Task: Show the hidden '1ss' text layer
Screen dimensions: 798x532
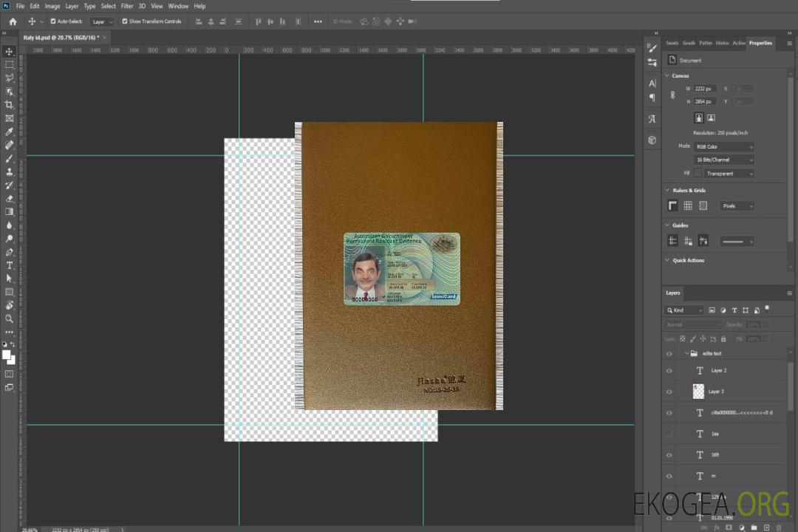Action: (x=669, y=434)
